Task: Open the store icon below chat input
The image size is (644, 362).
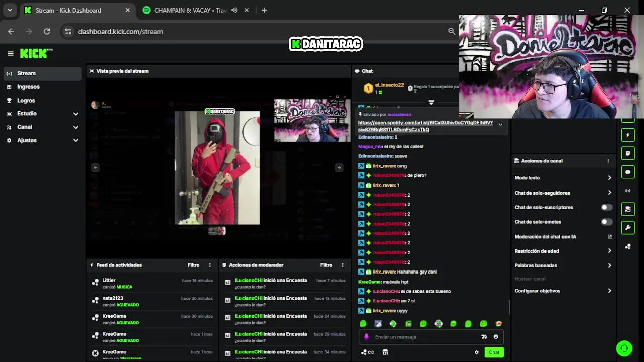Action: (x=385, y=352)
